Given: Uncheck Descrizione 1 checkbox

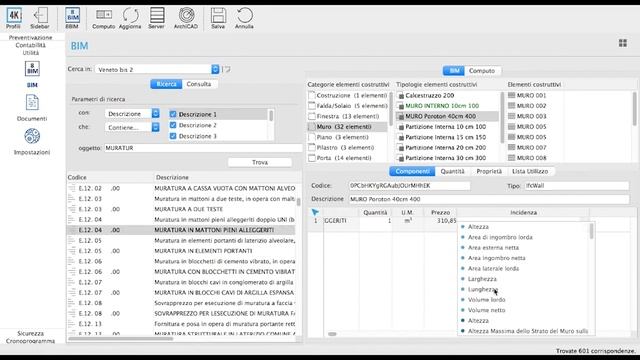Looking at the screenshot, I should [173, 114].
